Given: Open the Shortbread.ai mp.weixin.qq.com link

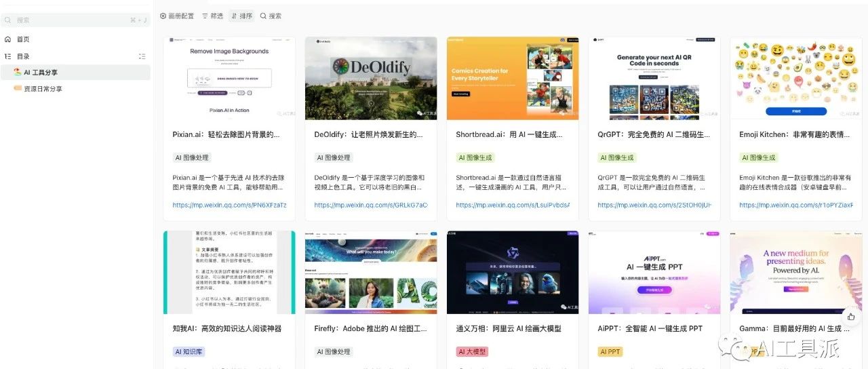Looking at the screenshot, I should pos(513,205).
